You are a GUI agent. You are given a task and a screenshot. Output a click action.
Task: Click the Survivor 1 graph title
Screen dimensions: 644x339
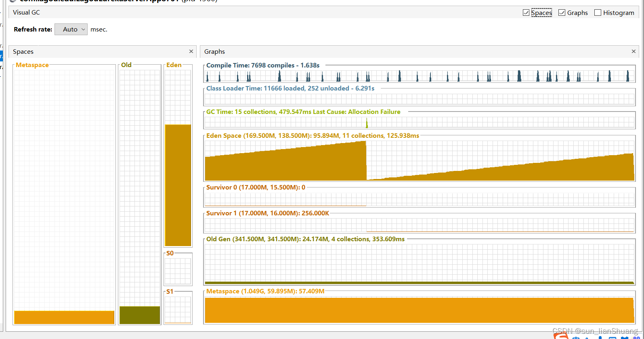[268, 213]
